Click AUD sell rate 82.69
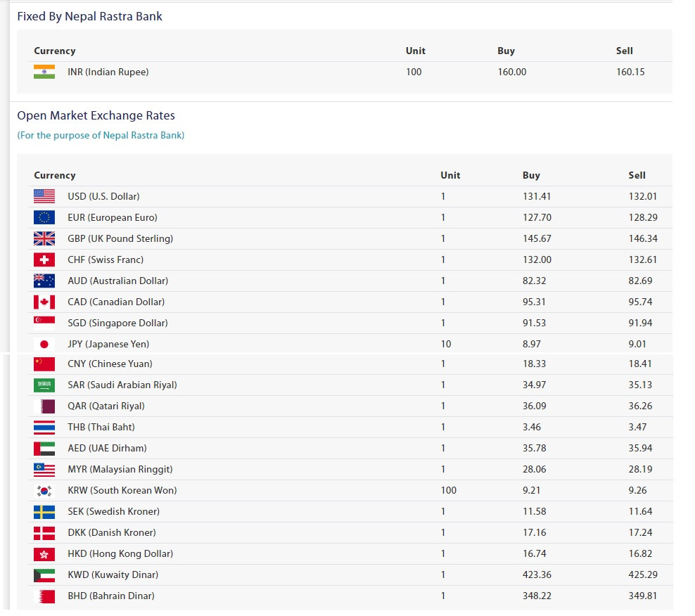695x616 pixels. coord(640,281)
